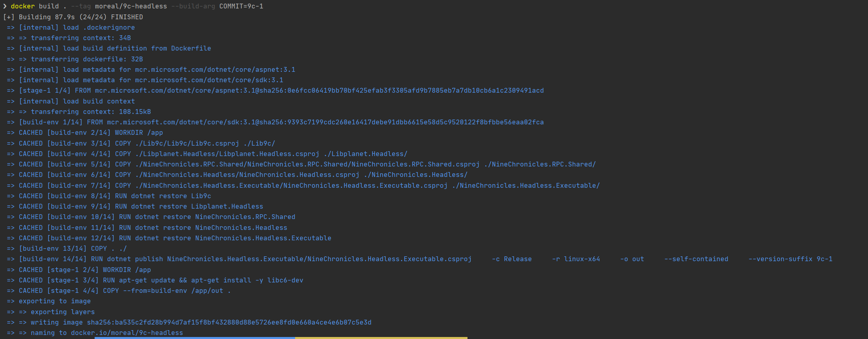
Task: Click '[build-env 2/14] WORKDIR /app' line
Action: 85,132
